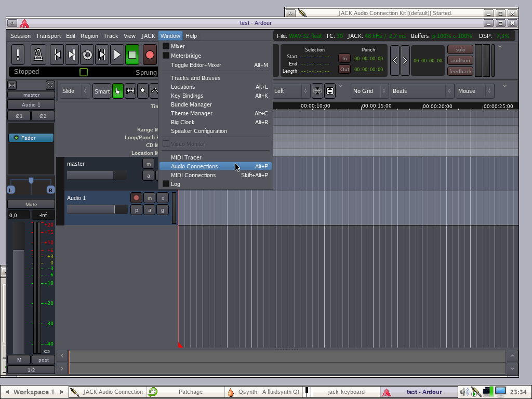This screenshot has width=532, height=399.
Task: Open the Slide edit mode dropdown
Action: (75, 91)
